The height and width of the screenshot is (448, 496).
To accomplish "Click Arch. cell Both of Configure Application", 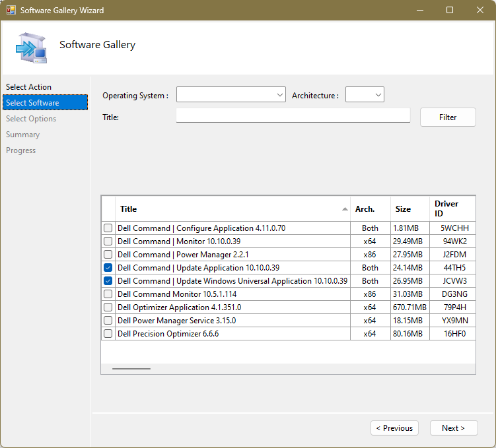I will [370, 228].
